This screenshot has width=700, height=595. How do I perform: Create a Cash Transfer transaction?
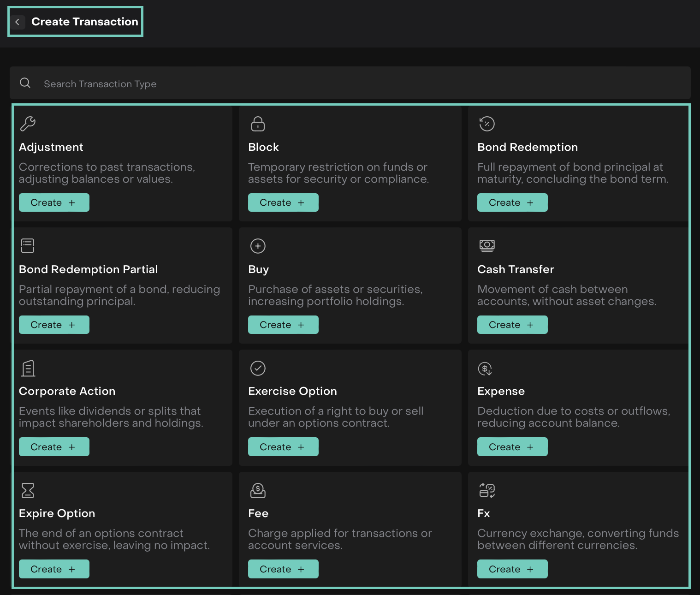tap(512, 325)
